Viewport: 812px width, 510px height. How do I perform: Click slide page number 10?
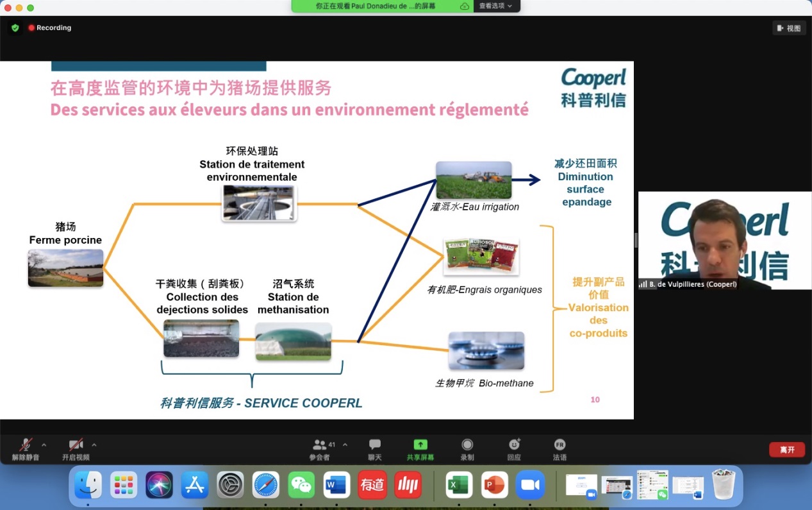pyautogui.click(x=595, y=400)
